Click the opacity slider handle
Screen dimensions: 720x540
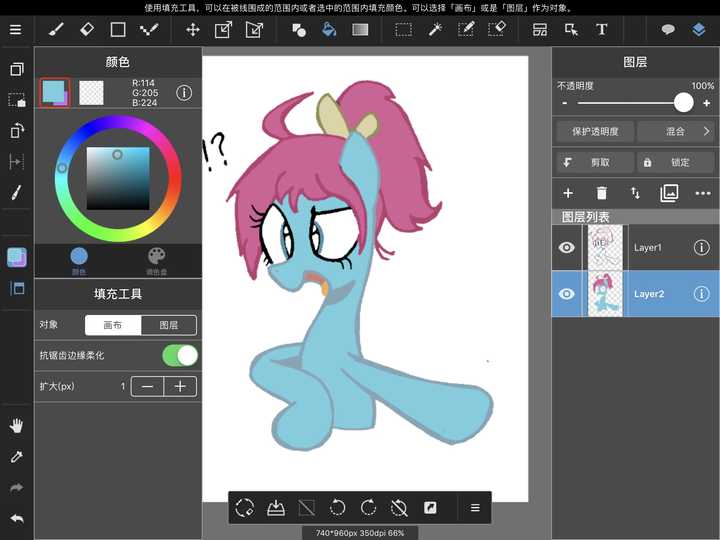pos(683,102)
